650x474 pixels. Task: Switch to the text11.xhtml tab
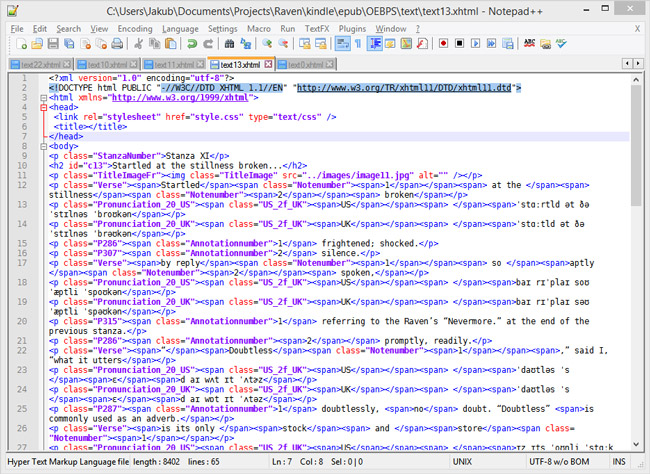pyautogui.click(x=174, y=64)
